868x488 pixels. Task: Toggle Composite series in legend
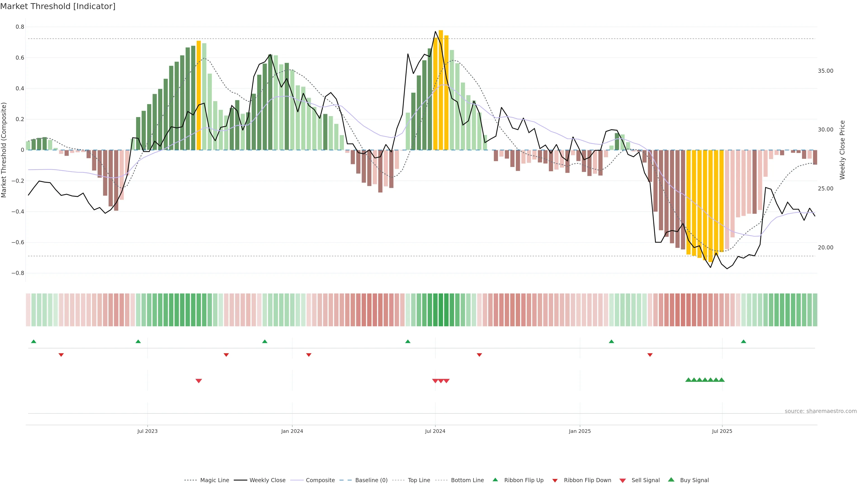(x=320, y=480)
